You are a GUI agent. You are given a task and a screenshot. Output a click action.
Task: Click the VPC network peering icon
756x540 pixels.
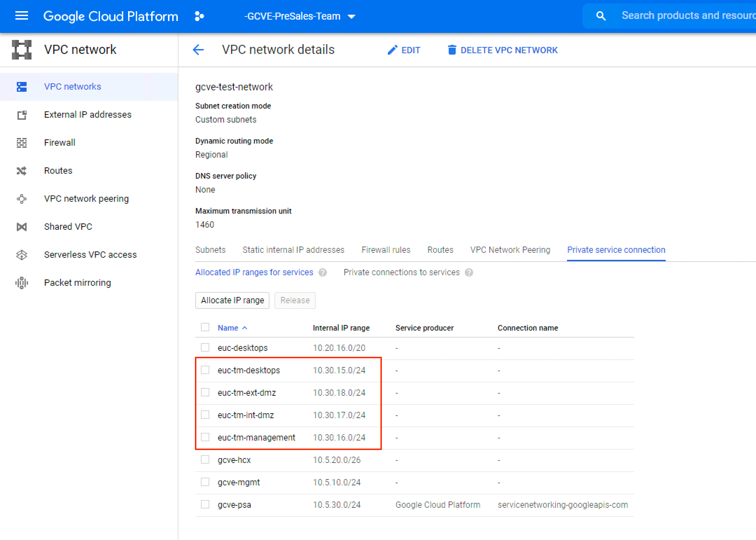[x=21, y=199]
